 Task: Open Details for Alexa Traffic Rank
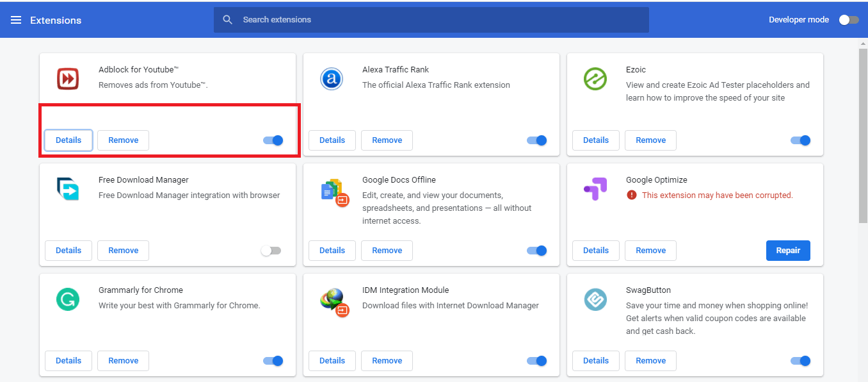332,140
